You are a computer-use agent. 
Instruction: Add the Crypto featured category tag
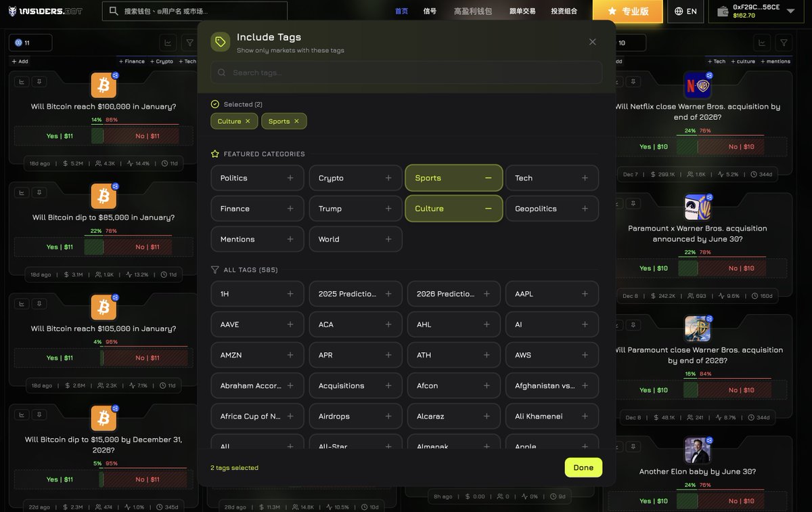[x=355, y=178]
